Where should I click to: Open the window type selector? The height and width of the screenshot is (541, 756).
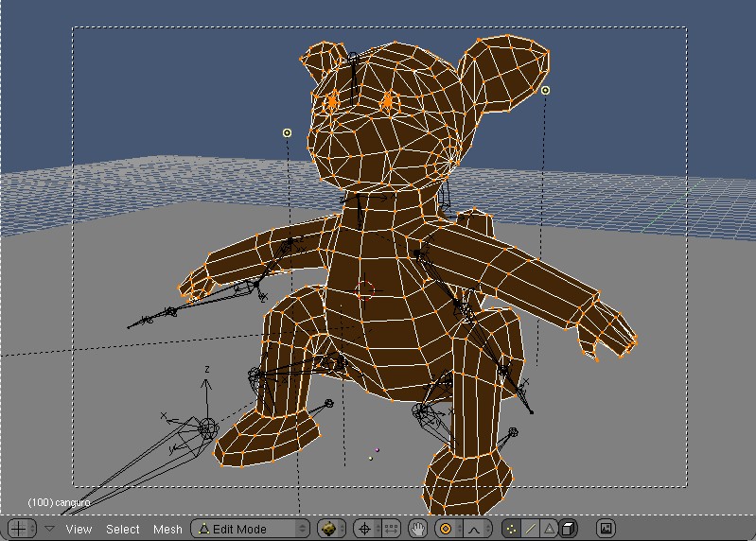click(x=22, y=529)
